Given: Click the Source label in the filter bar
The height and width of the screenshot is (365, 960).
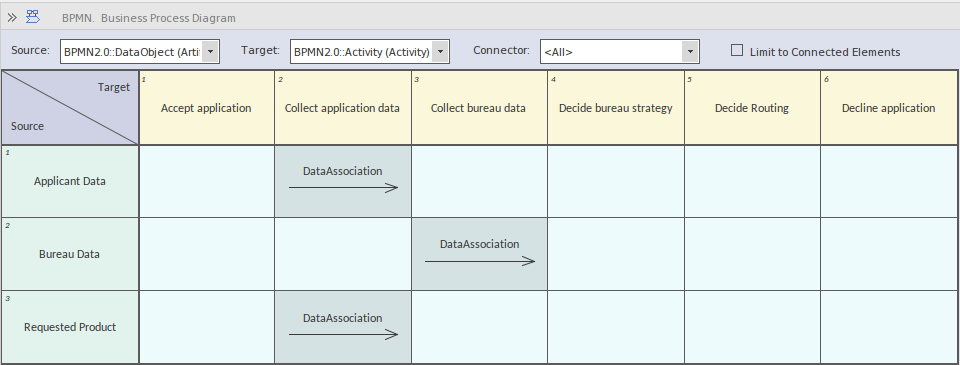Looking at the screenshot, I should (x=31, y=50).
